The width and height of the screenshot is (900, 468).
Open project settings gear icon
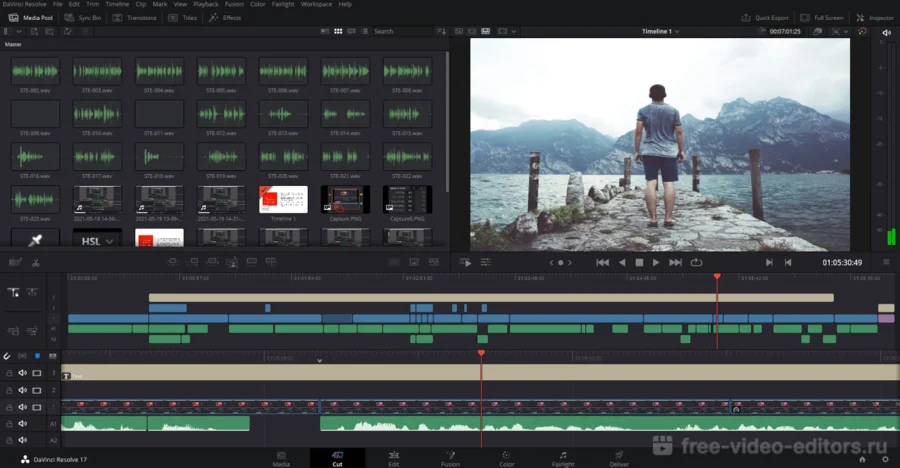click(885, 459)
